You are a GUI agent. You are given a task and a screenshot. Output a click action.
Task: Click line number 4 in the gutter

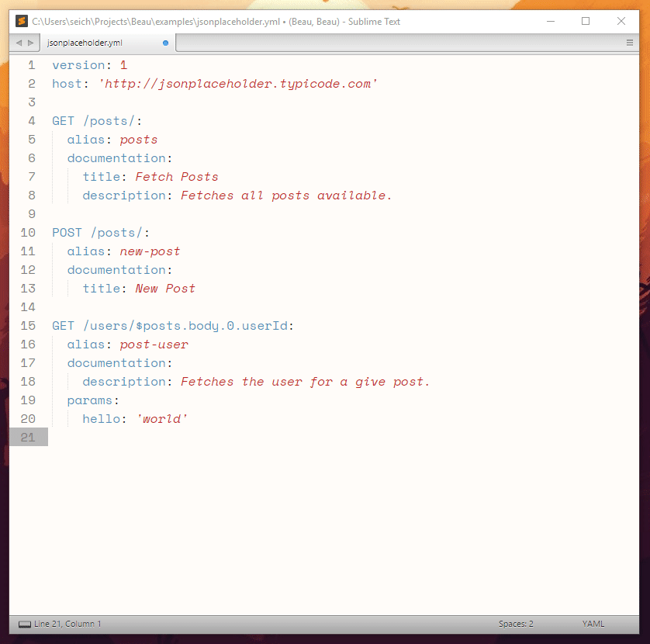pyautogui.click(x=32, y=121)
